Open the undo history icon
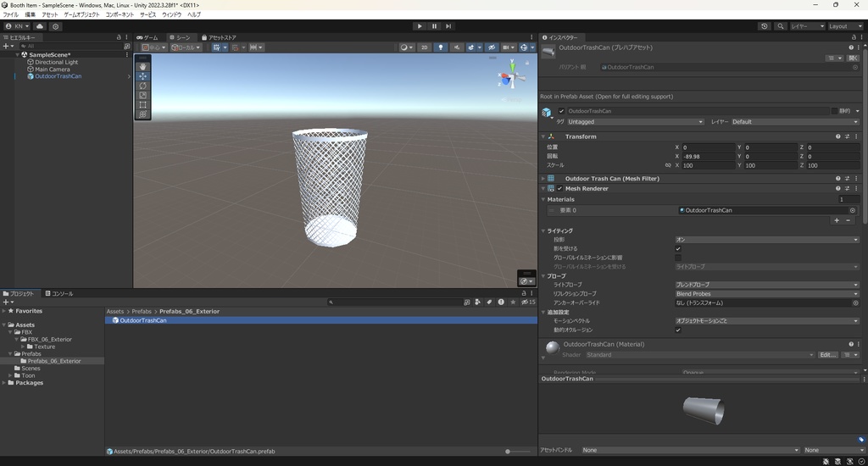This screenshot has width=868, height=466. [765, 26]
